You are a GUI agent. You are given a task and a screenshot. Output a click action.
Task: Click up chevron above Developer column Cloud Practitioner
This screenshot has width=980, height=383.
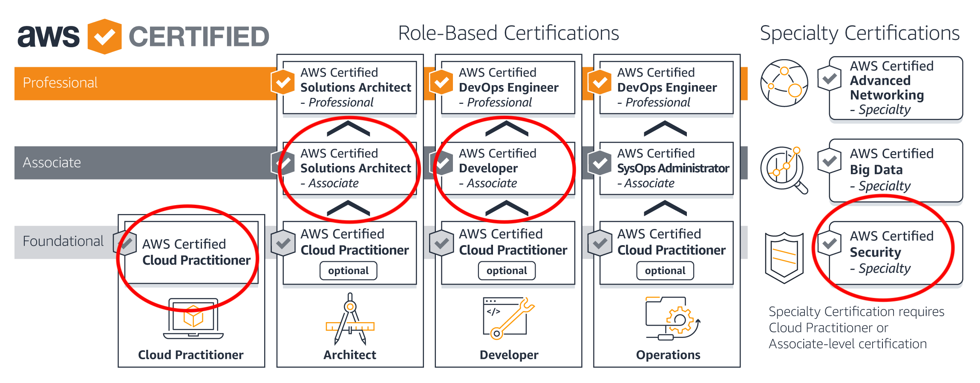(507, 208)
